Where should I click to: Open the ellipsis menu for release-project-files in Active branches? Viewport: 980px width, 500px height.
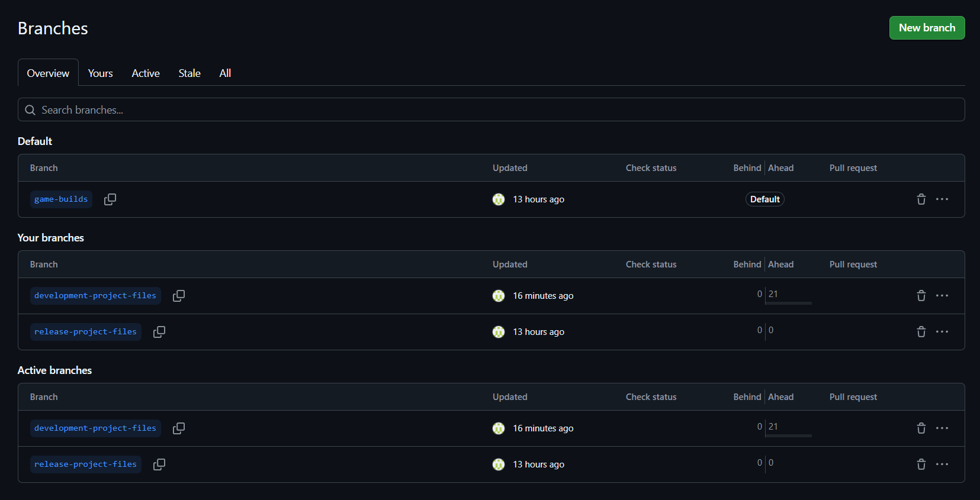942,464
